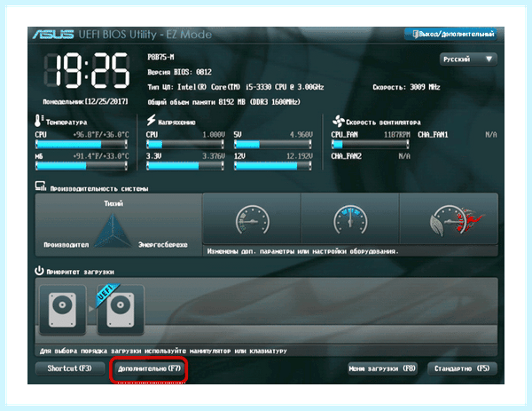Screen dimensions: 532x411
Task: Click the Shortcut (F3) button
Action: 69,368
